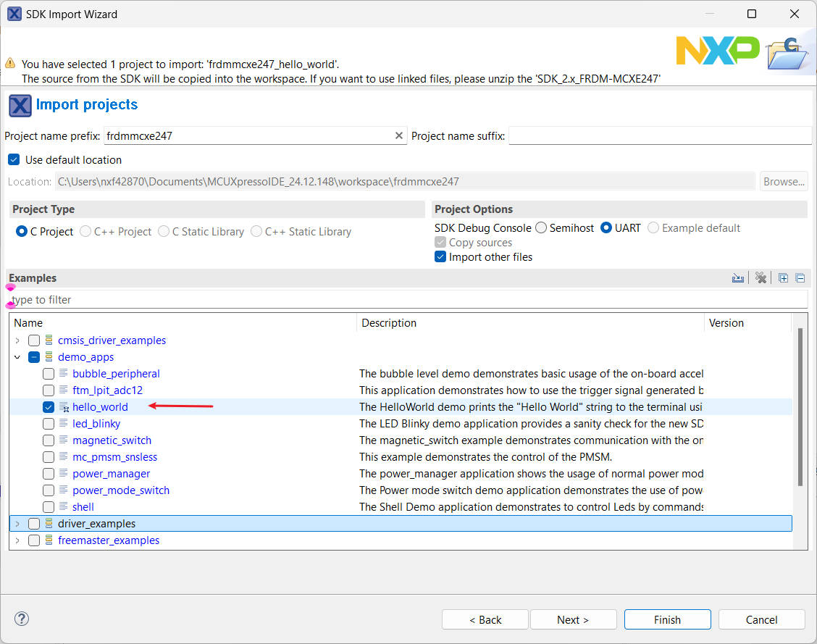Viewport: 817px width, 644px height.
Task: Select the Semihost debug console option
Action: tap(541, 228)
